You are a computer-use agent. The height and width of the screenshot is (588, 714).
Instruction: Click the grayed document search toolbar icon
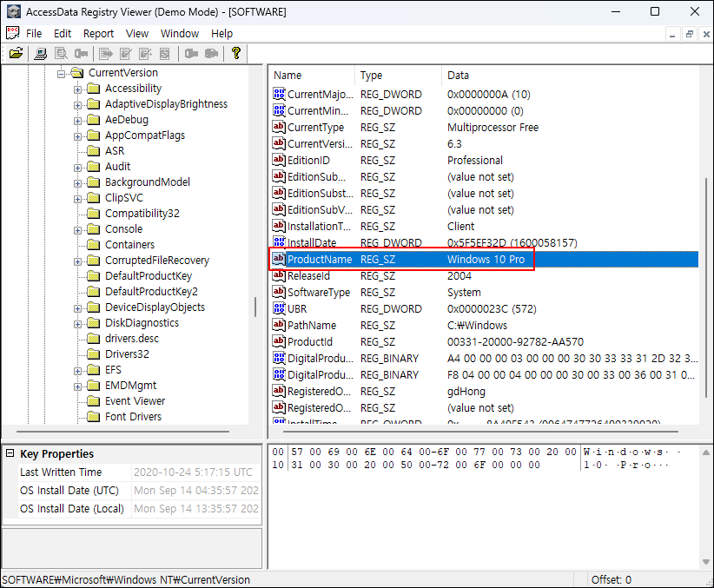[x=61, y=54]
